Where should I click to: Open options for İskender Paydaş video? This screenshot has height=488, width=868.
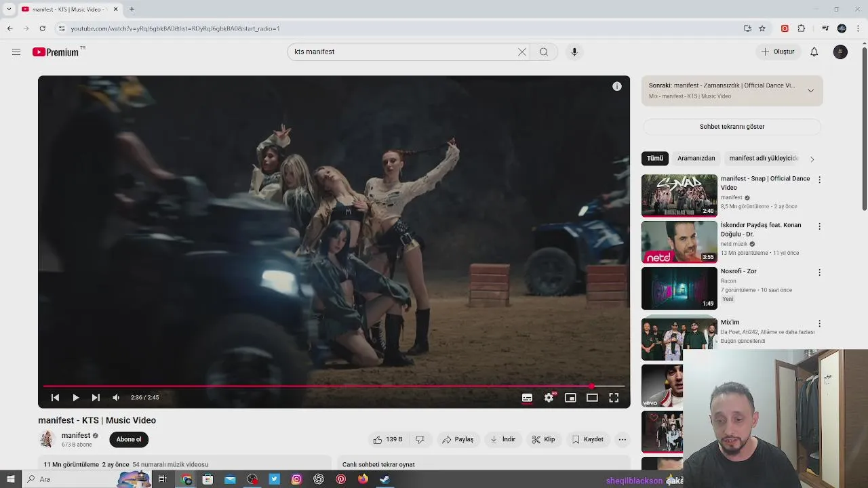click(x=819, y=226)
